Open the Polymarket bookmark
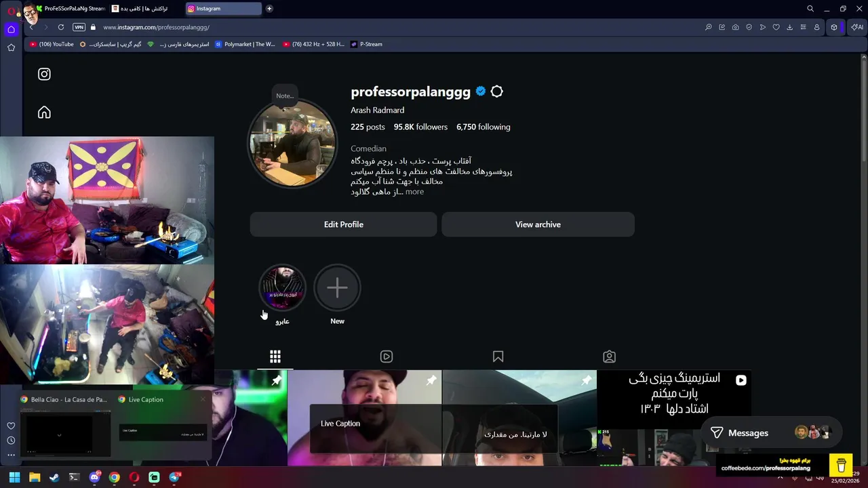868x488 pixels. [245, 44]
